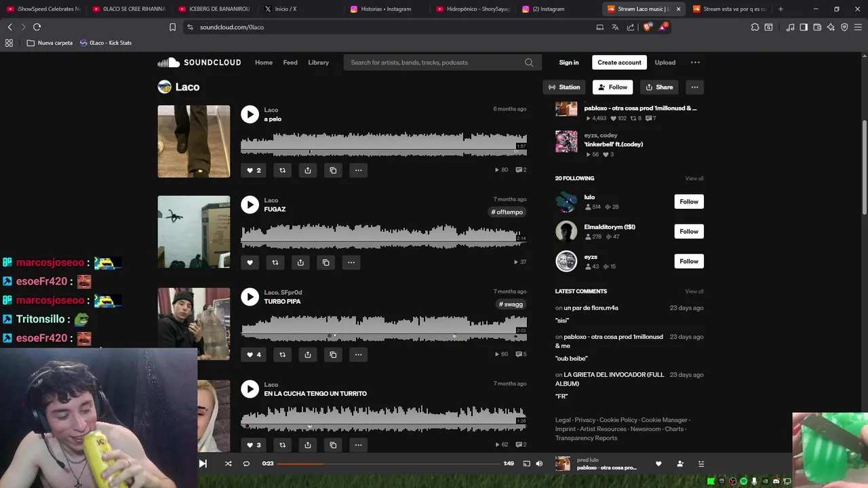
Task: Switch to 'ICEBERG DE BANANIROU' tab
Action: point(214,9)
